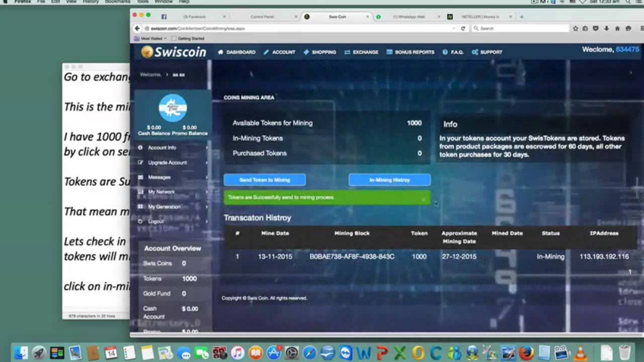Open Launchpad from the Dock
644x362 pixels.
pos(39,353)
